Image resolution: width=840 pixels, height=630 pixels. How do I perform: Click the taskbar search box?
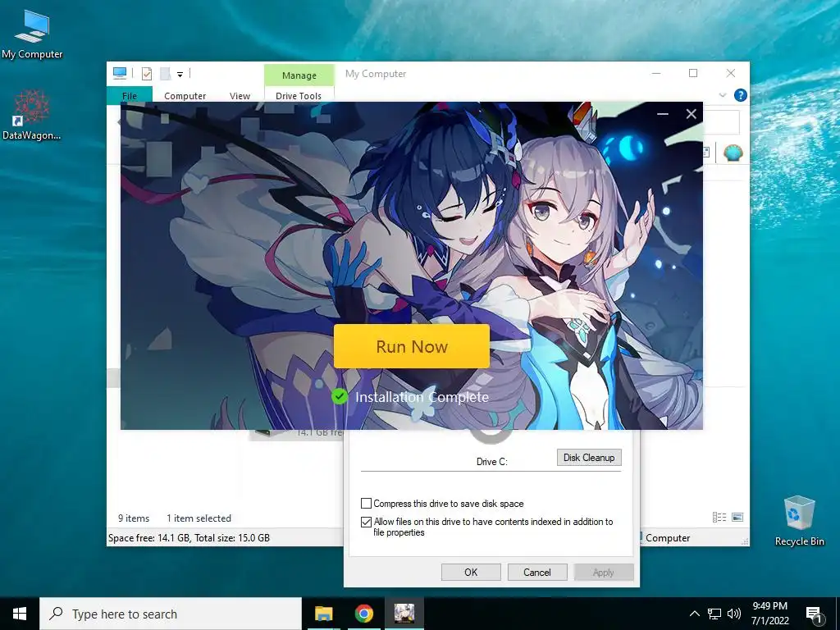point(171,614)
